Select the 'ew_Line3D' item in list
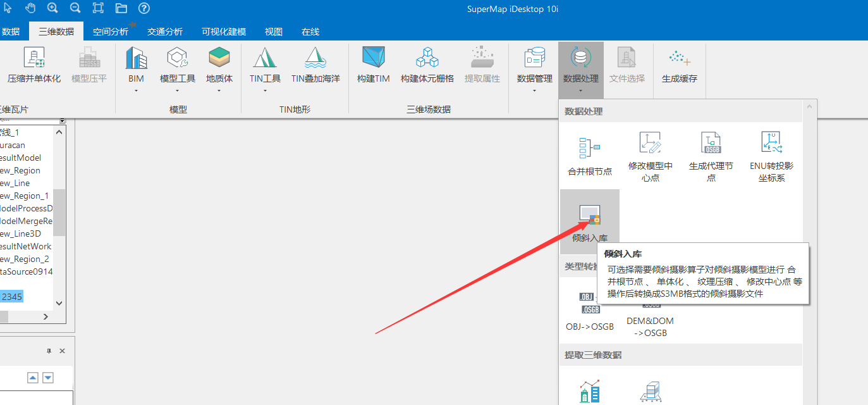The height and width of the screenshot is (405, 868). [x=21, y=234]
